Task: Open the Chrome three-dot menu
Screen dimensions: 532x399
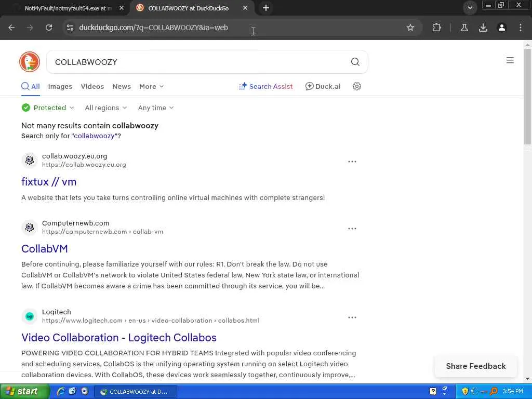Action: coord(521,28)
